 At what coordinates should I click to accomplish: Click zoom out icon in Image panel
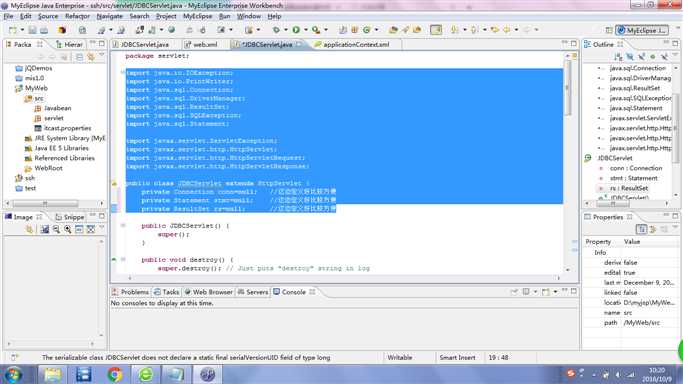tap(56, 229)
